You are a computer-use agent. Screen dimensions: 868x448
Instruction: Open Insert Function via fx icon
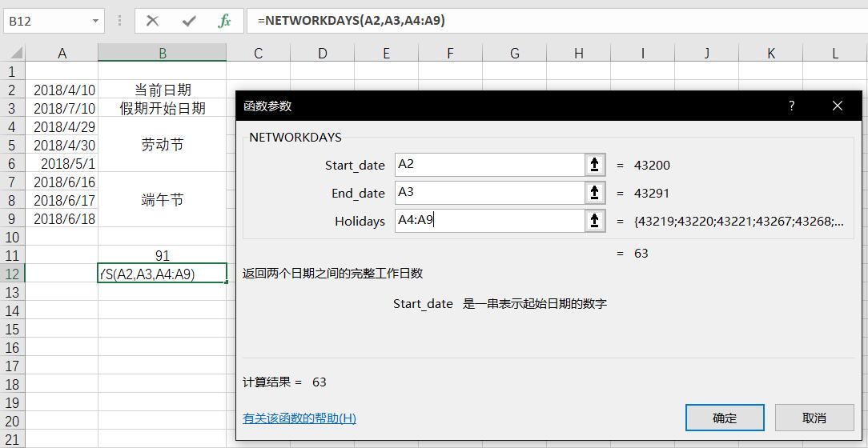point(224,21)
